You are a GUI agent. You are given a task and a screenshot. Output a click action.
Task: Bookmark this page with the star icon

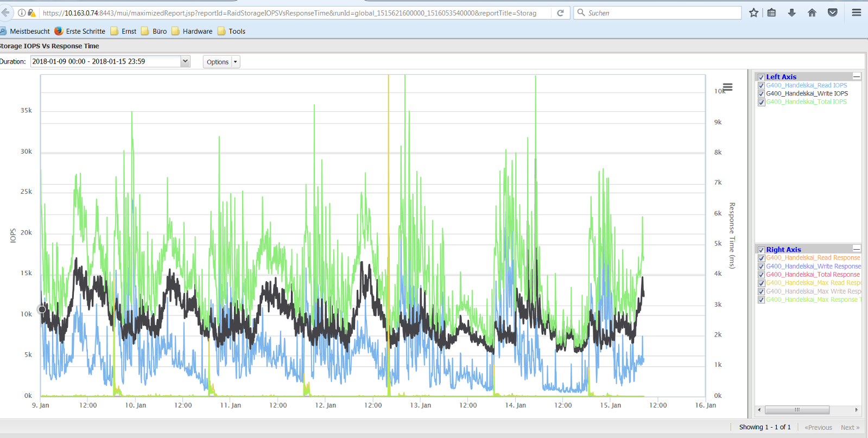click(753, 12)
